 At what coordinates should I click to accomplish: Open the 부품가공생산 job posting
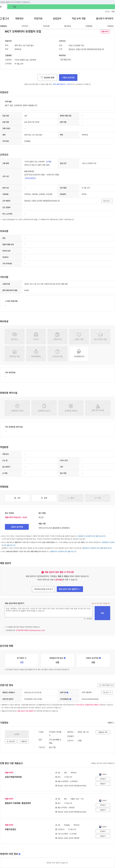(x=10, y=829)
